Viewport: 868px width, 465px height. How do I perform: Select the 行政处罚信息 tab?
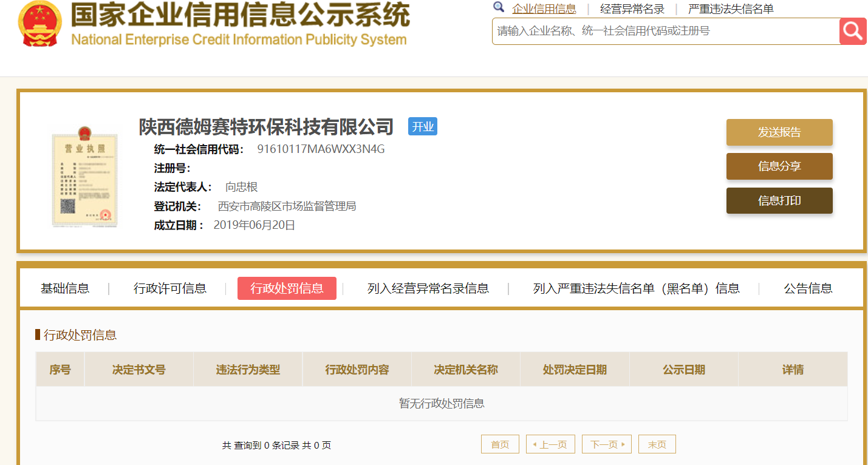point(287,288)
